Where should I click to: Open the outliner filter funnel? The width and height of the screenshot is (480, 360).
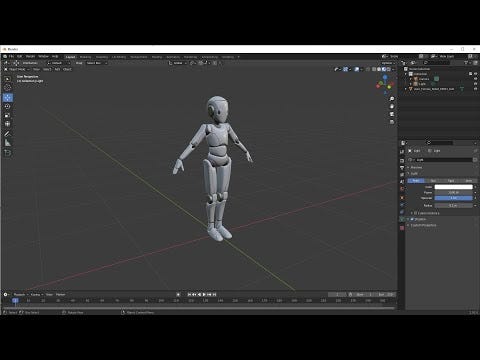point(467,63)
